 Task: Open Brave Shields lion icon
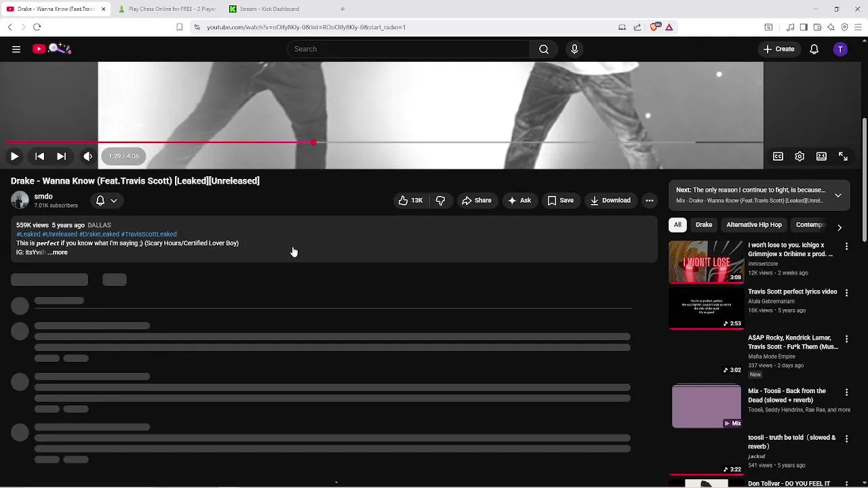[654, 27]
